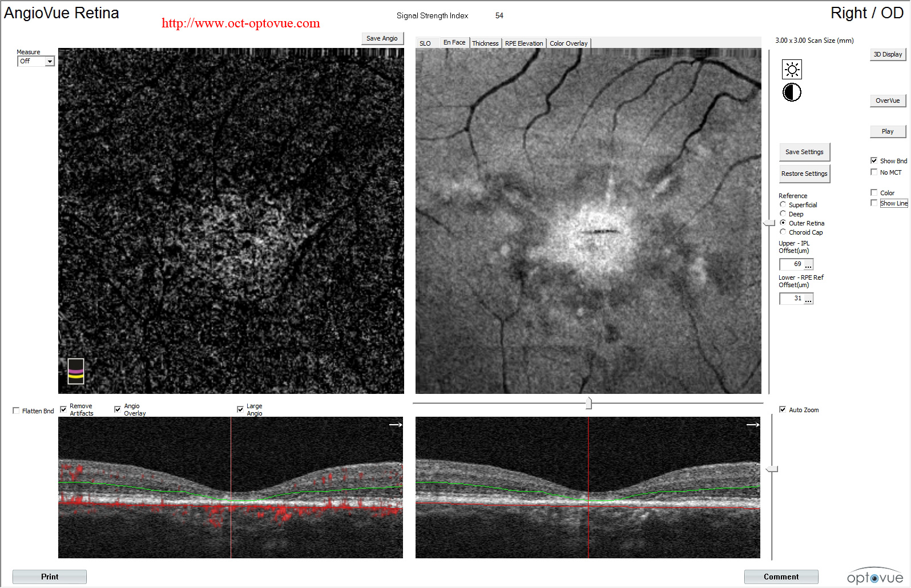Uncheck the Large Angio checkbox

pyautogui.click(x=240, y=409)
